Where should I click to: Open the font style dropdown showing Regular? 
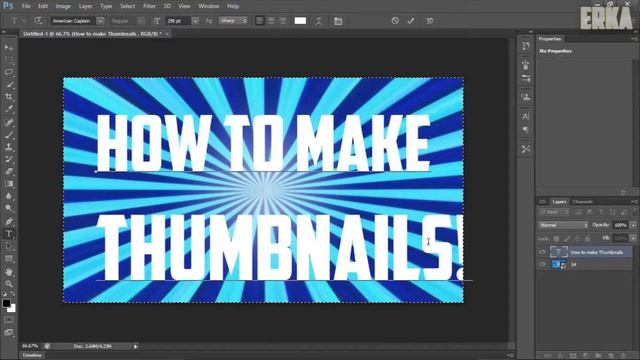tap(141, 21)
